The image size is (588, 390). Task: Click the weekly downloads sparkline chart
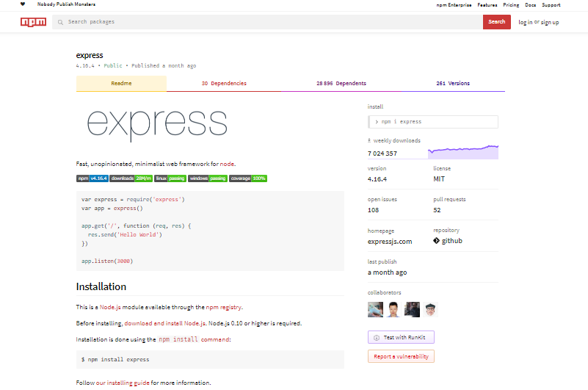click(x=463, y=151)
